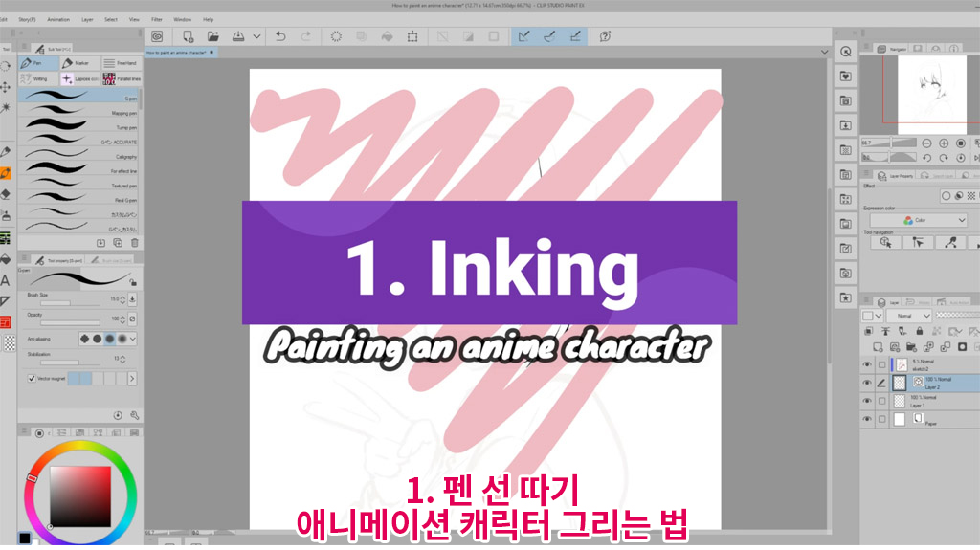Delete sub tool with trash icon
This screenshot has width=980, height=550.
click(x=134, y=243)
